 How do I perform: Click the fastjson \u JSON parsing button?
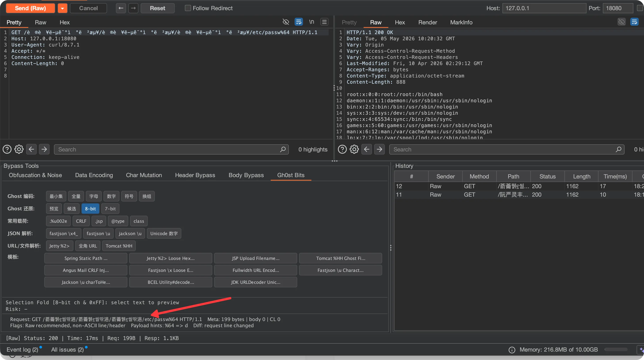[x=98, y=233]
